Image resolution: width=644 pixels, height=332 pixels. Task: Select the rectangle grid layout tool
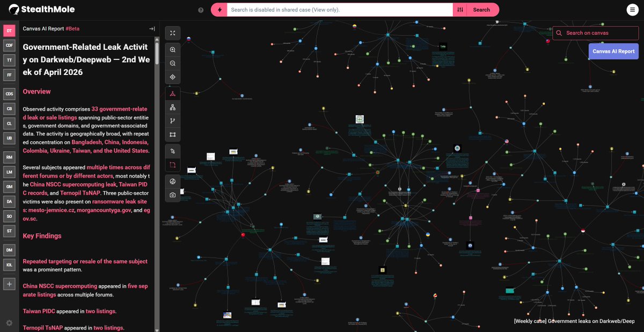(173, 135)
